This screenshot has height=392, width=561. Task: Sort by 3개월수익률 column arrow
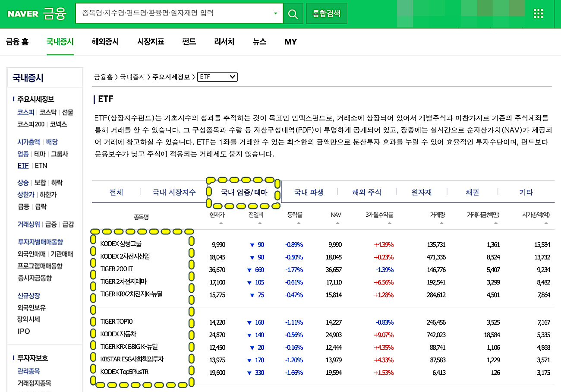pos(390,223)
